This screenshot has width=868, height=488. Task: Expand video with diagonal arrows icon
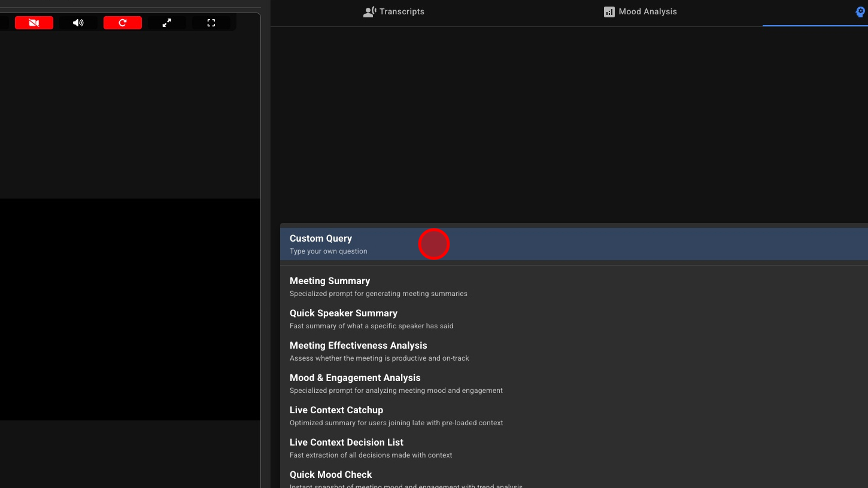(167, 23)
